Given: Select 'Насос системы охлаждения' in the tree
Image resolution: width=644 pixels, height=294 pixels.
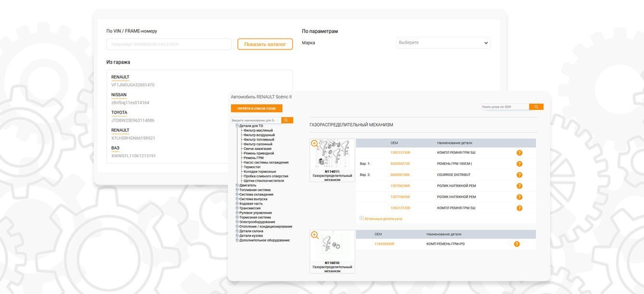Looking at the screenshot, I should coord(266,163).
